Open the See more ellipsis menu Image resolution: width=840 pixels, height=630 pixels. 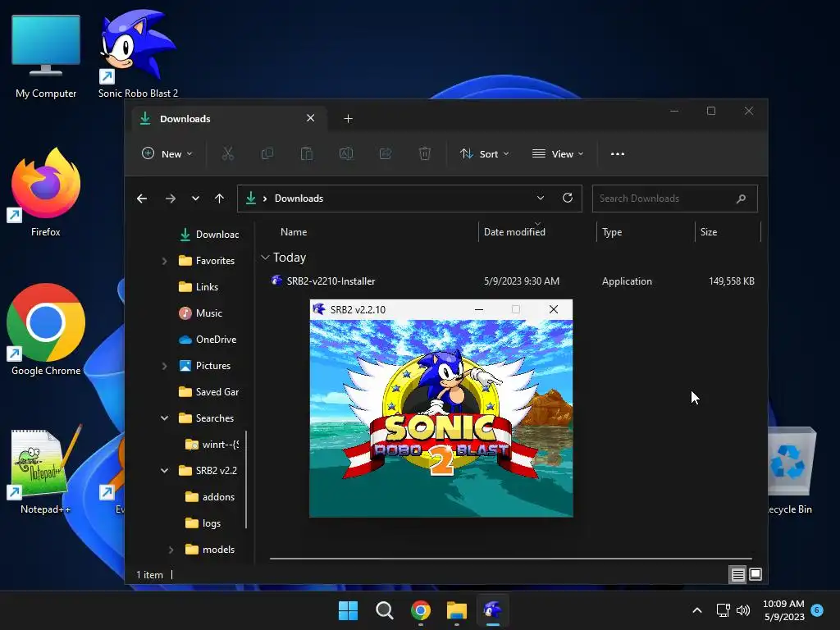[x=618, y=153]
